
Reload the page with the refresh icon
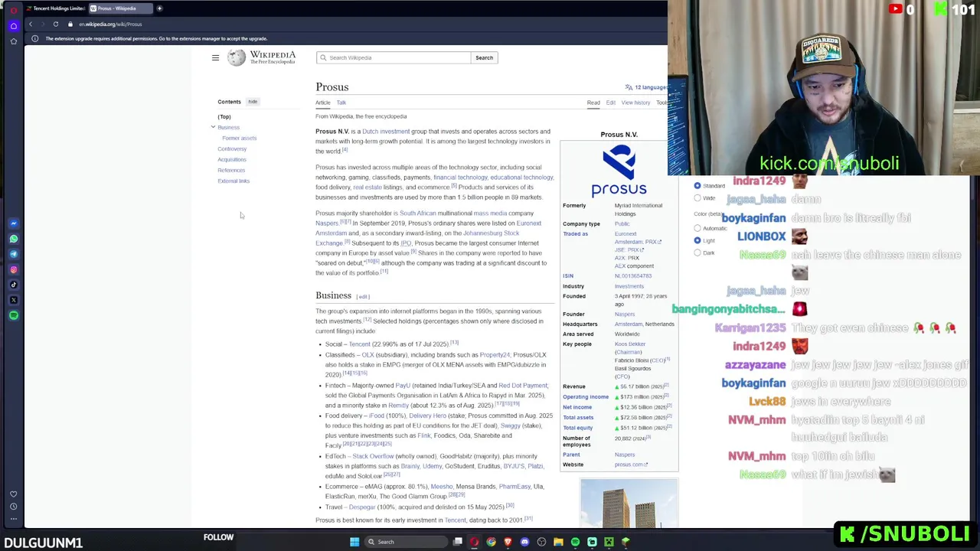(56, 24)
